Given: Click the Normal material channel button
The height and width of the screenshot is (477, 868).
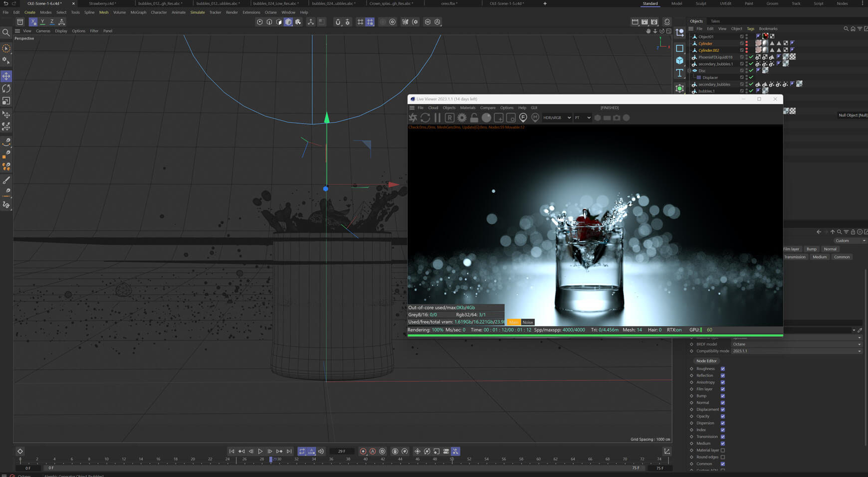Looking at the screenshot, I should [830, 249].
